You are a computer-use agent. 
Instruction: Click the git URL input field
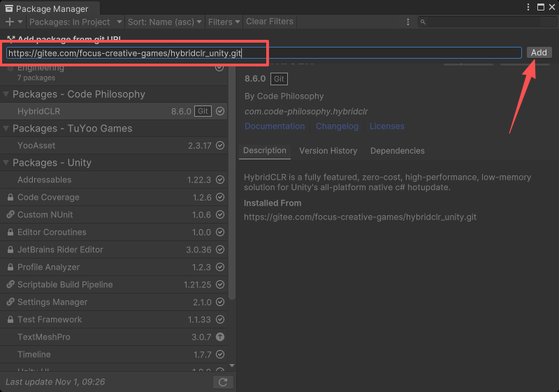[264, 53]
